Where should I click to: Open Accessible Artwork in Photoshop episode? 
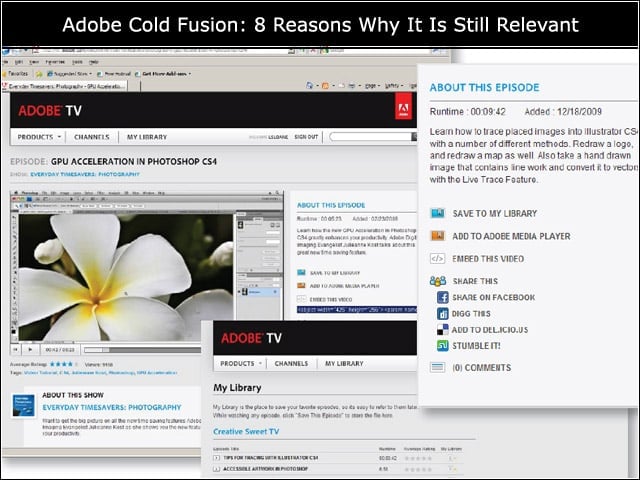click(x=265, y=469)
